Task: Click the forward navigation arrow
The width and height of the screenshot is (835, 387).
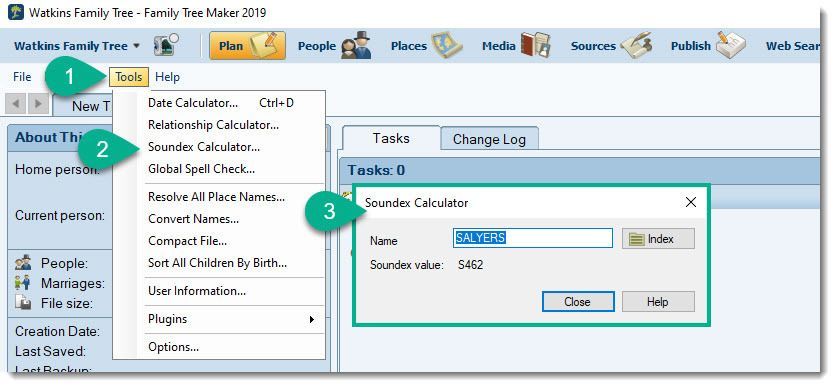Action: click(x=38, y=103)
